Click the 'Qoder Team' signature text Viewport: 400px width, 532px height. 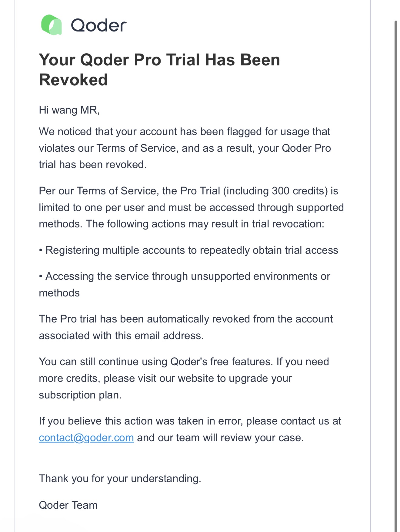pyautogui.click(x=68, y=505)
